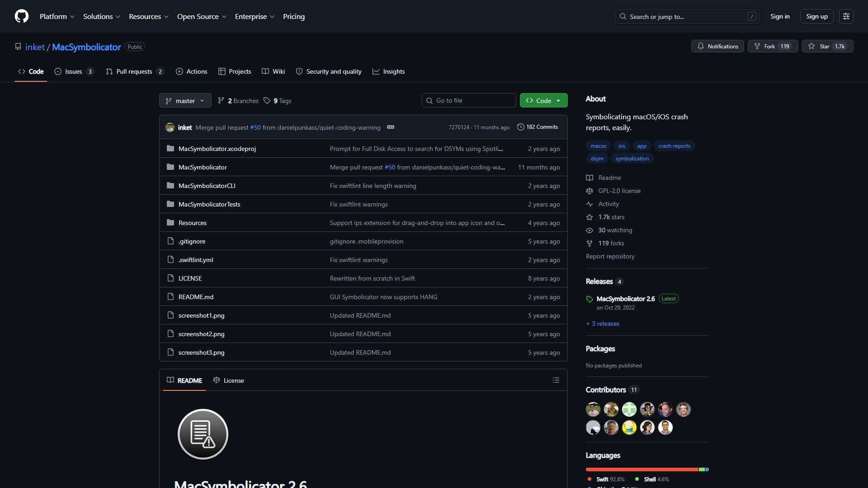Screen dimensions: 868x488
Task: Click the Go to file input
Action: click(469, 100)
